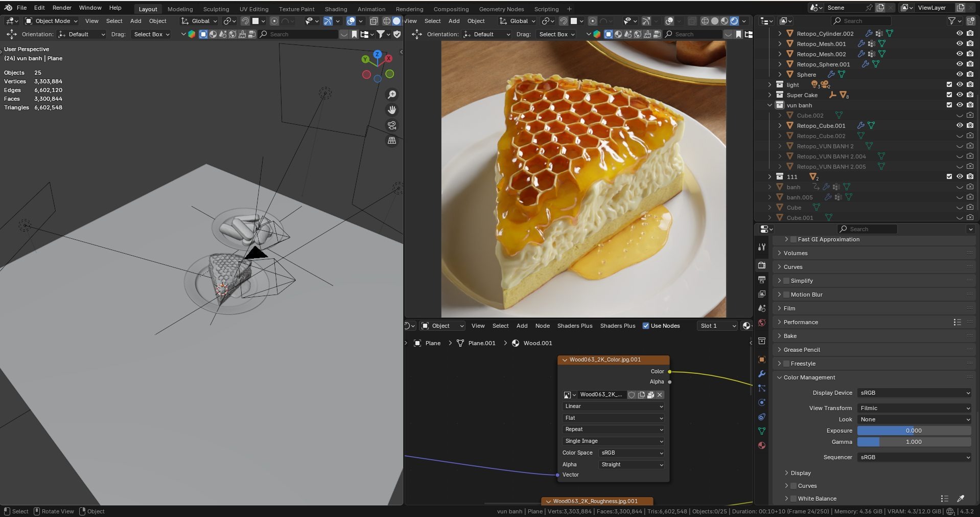Open the Physics properties tab
The width and height of the screenshot is (980, 517).
click(x=762, y=402)
